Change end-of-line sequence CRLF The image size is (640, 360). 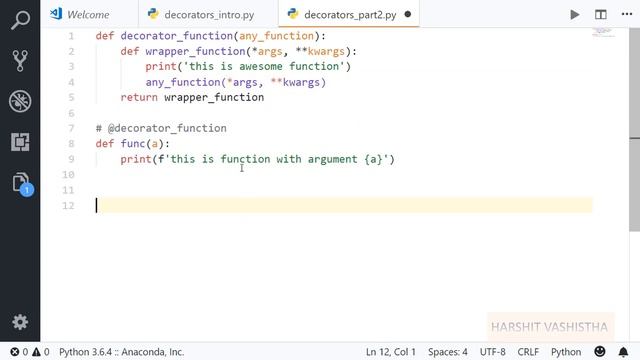pos(528,352)
